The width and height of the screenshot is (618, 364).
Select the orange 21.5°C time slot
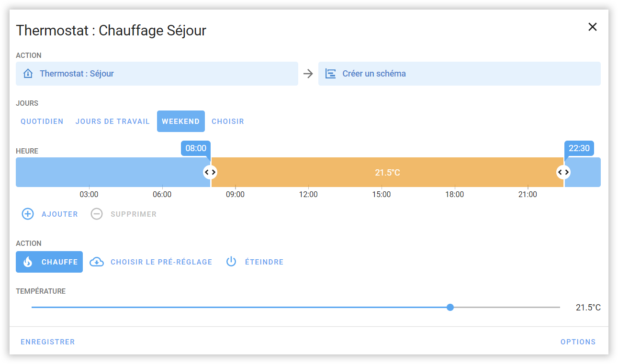(387, 172)
